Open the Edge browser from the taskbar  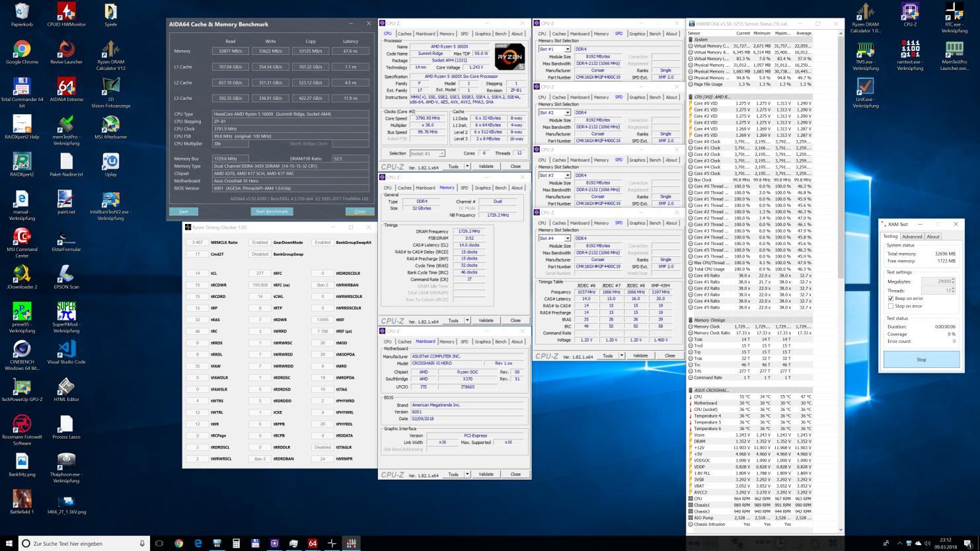click(x=198, y=543)
